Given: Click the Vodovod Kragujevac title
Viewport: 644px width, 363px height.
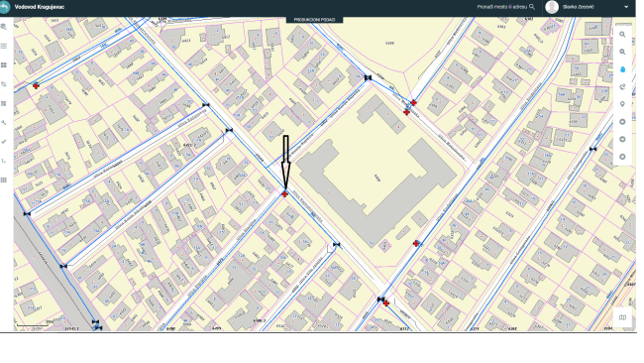Looking at the screenshot, I should (x=39, y=7).
